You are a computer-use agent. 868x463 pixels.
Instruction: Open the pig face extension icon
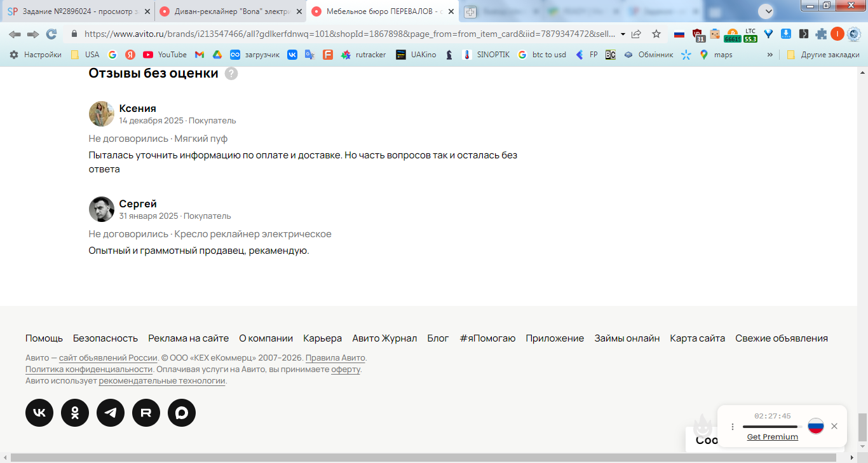click(x=715, y=34)
